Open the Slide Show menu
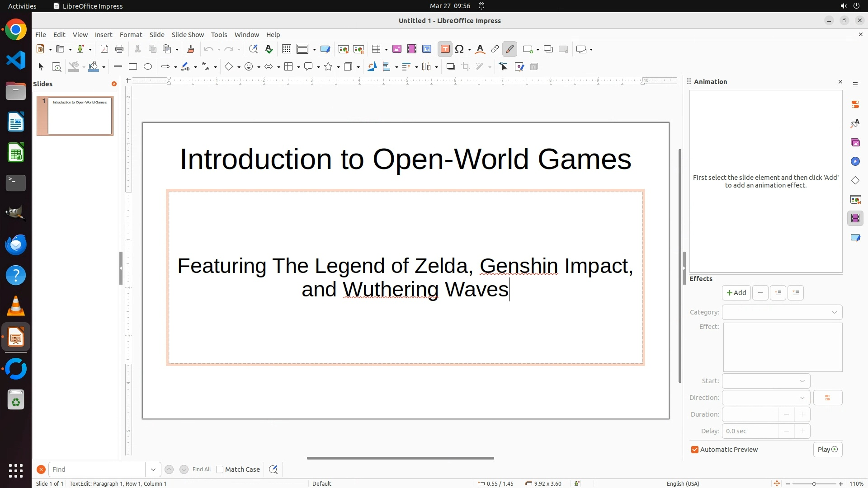 (188, 35)
